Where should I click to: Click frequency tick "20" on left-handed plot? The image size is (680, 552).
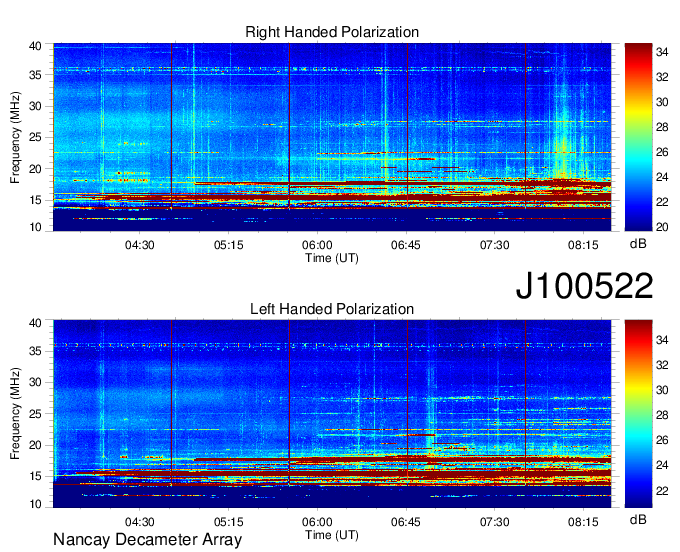35,445
